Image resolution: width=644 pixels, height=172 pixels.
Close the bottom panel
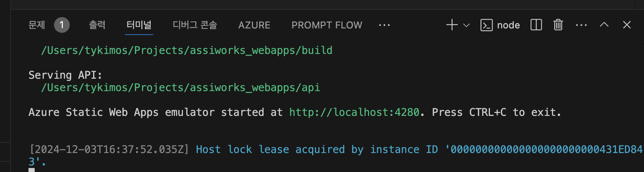tap(627, 25)
